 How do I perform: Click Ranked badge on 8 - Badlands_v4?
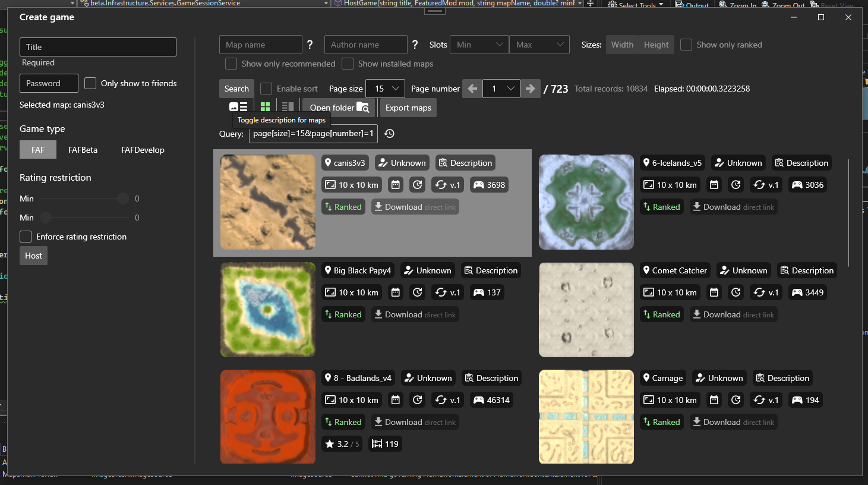(x=343, y=422)
